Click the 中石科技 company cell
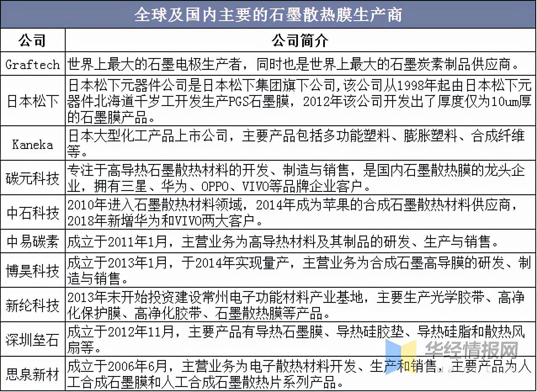 32,212
